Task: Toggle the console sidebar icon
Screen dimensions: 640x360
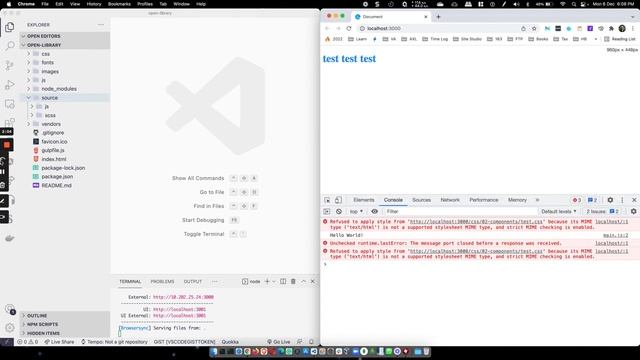Action: [327, 211]
